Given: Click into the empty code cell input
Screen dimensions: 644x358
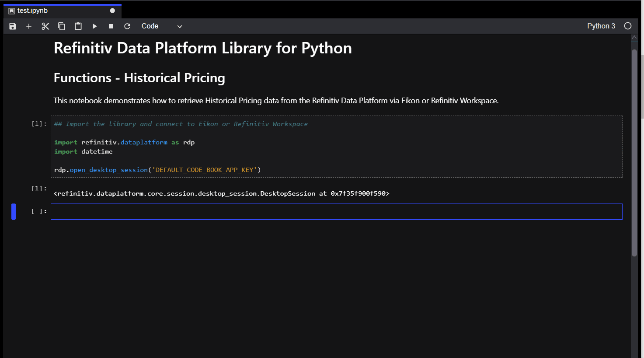Looking at the screenshot, I should pyautogui.click(x=336, y=211).
